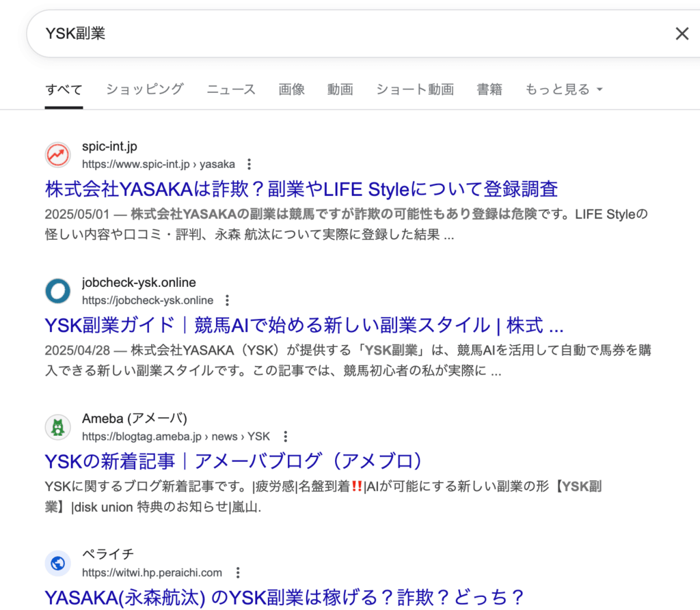
Task: Click snippet text YSKに関するブログ新着記事です
Action: [148, 486]
